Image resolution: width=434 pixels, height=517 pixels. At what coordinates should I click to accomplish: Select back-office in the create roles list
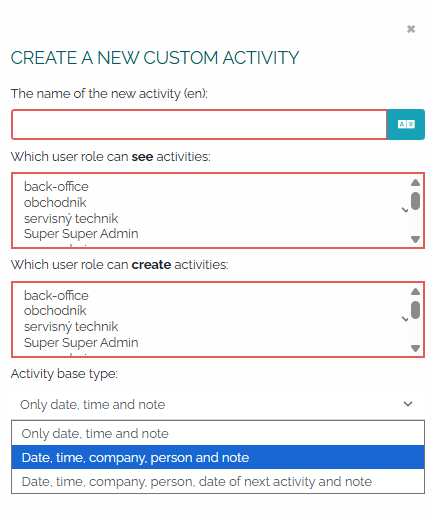click(x=56, y=295)
